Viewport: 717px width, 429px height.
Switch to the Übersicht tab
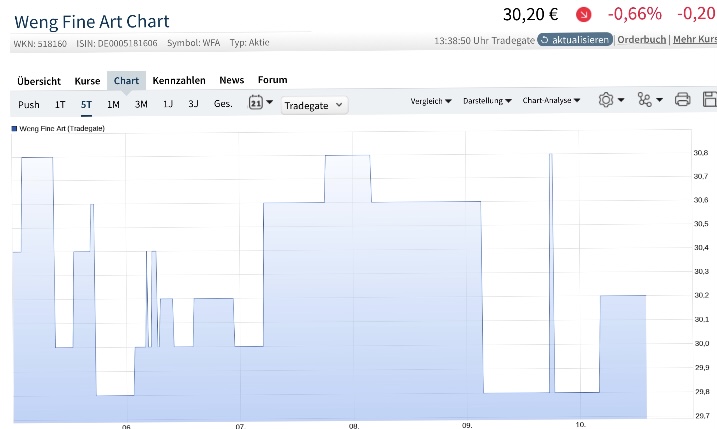point(39,81)
